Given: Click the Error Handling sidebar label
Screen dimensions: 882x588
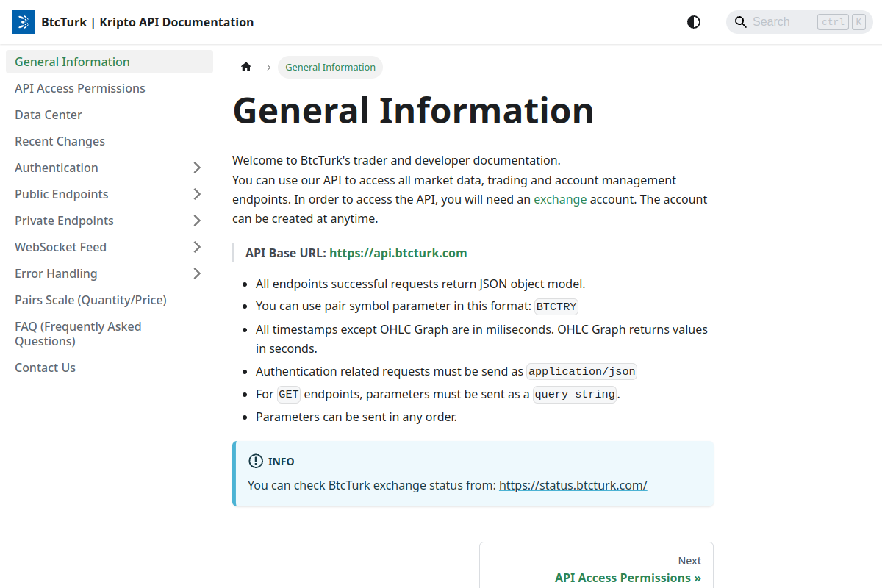Looking at the screenshot, I should pyautogui.click(x=56, y=273).
